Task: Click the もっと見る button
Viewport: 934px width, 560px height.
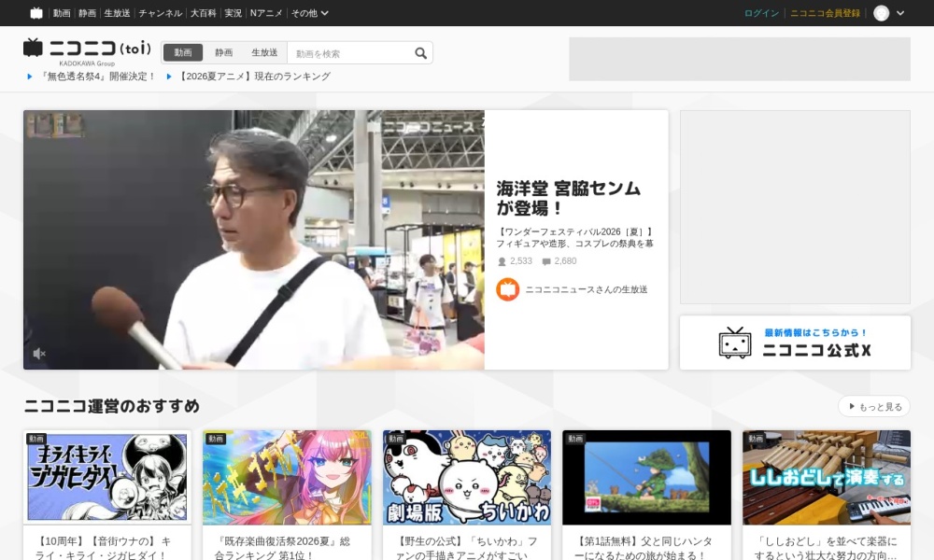Action: point(874,406)
